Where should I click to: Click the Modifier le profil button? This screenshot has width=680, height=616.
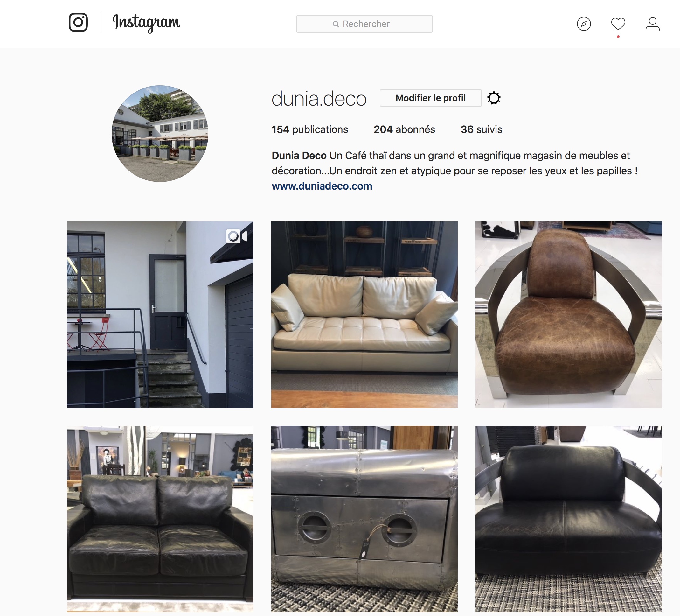pos(430,98)
